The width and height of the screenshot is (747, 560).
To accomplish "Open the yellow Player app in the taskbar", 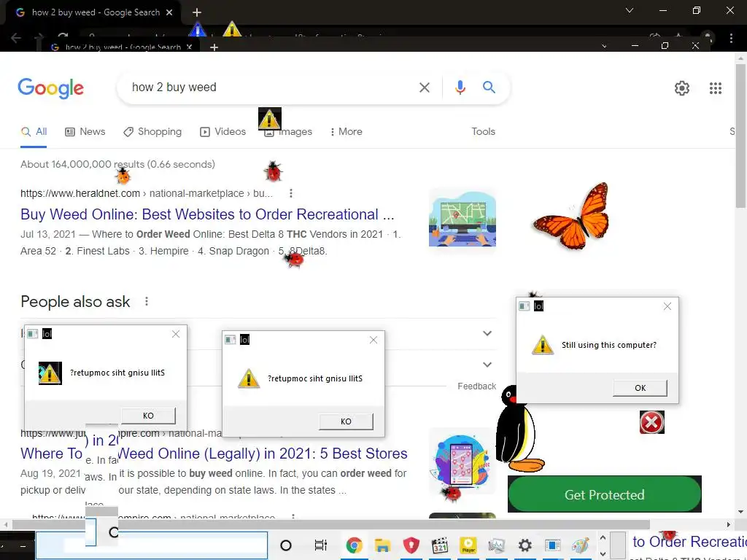I will [x=468, y=545].
